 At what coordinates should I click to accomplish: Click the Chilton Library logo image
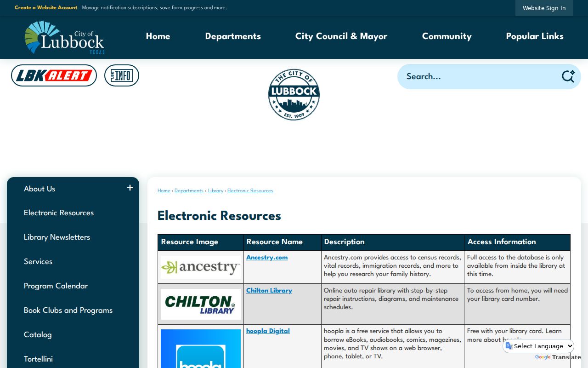click(201, 304)
